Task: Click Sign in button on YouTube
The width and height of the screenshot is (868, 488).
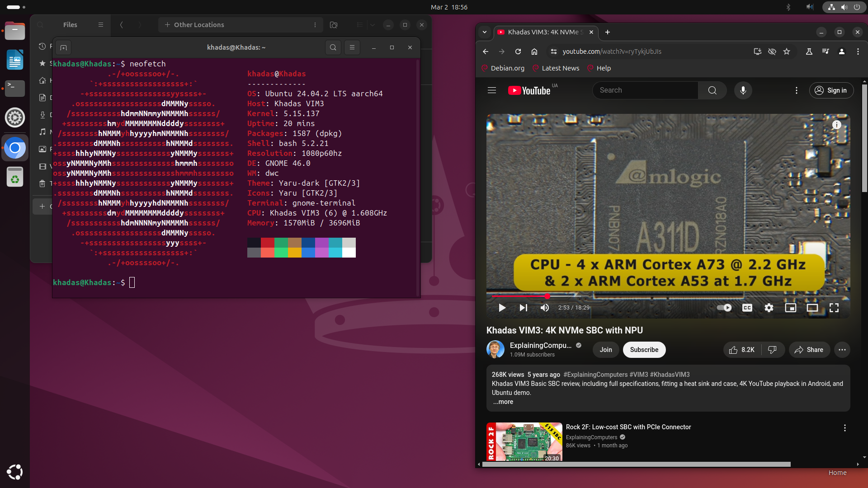Action: tap(831, 90)
